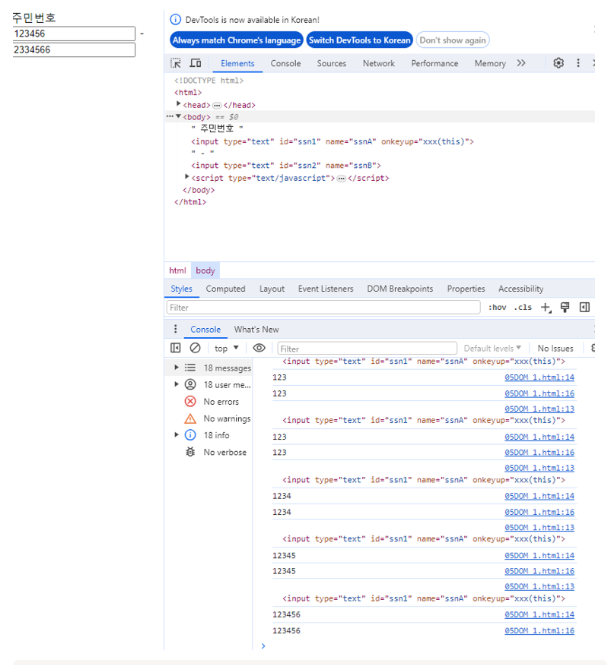Image resolution: width=607 pixels, height=665 pixels.
Task: Toggle the device toolbar icon
Action: click(x=195, y=63)
